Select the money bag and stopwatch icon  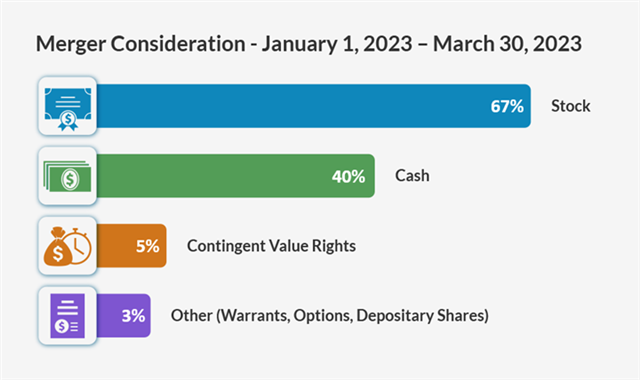pos(67,246)
